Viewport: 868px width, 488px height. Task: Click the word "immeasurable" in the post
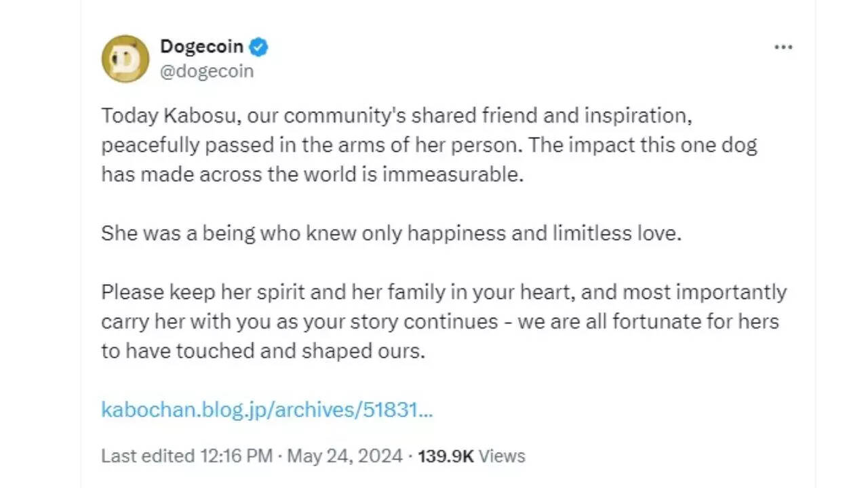(x=453, y=174)
